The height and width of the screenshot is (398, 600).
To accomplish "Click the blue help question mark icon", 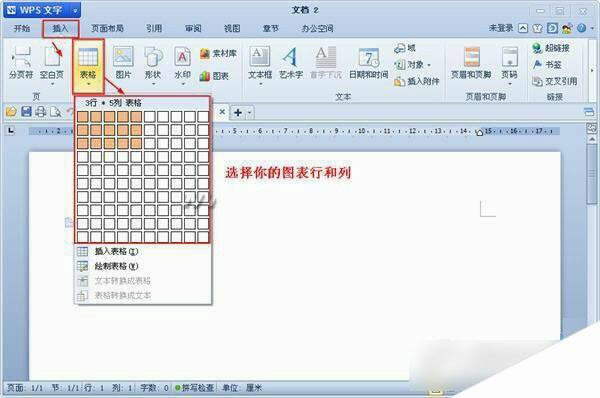I will pyautogui.click(x=581, y=28).
